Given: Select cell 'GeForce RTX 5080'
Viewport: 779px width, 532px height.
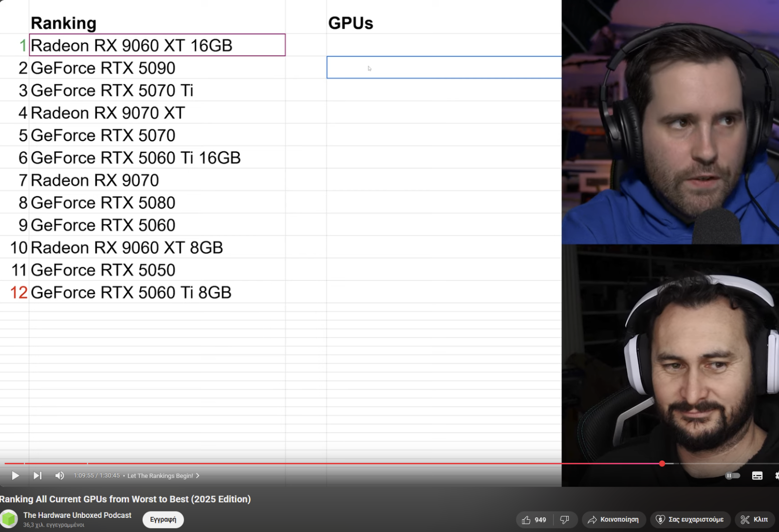Looking at the screenshot, I should [157, 202].
